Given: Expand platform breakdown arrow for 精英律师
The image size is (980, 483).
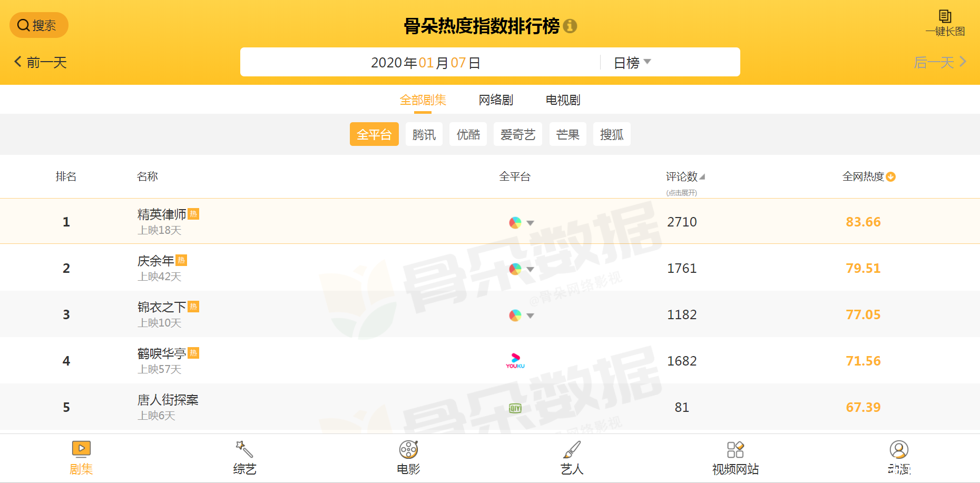Looking at the screenshot, I should [531, 223].
